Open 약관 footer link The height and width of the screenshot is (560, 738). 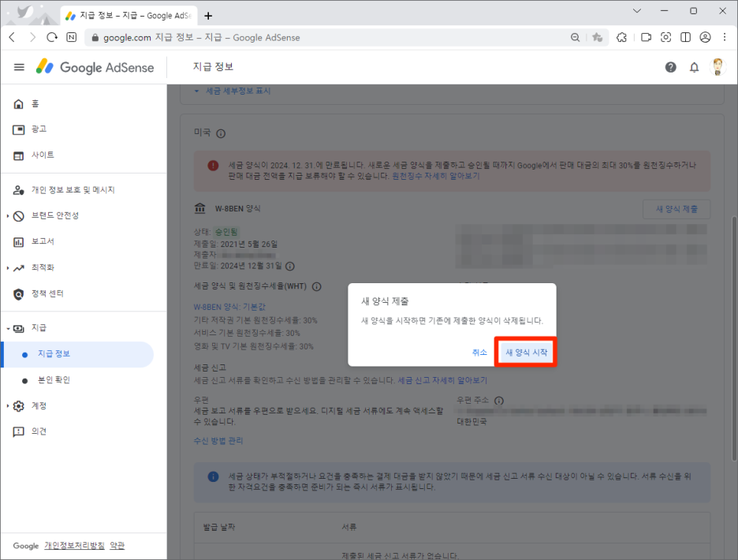coord(117,545)
